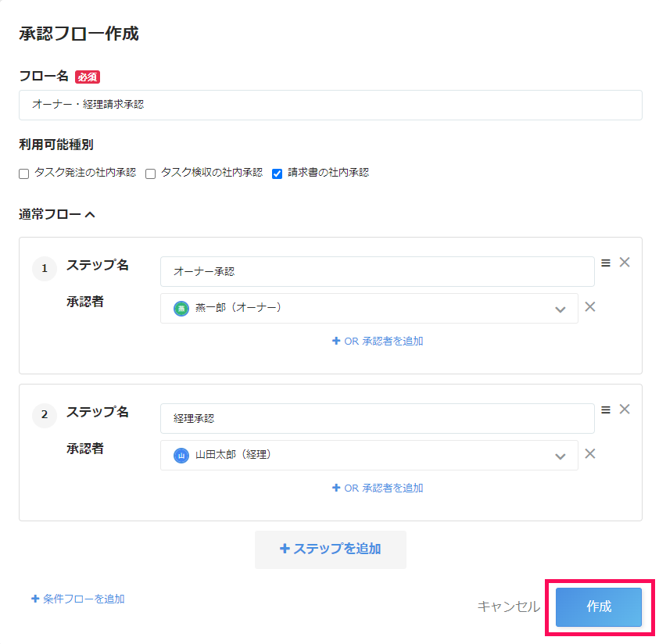Click 承認フロー作成 title

coord(79,34)
